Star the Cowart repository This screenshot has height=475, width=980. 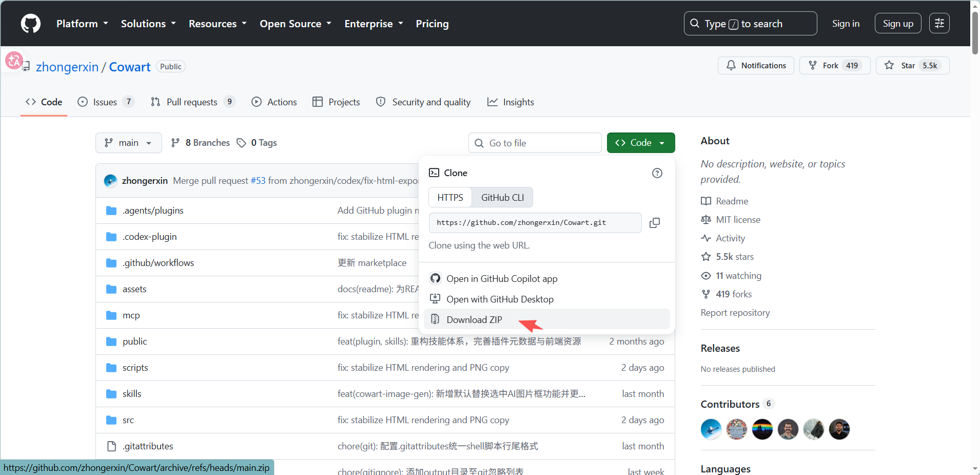(x=912, y=65)
